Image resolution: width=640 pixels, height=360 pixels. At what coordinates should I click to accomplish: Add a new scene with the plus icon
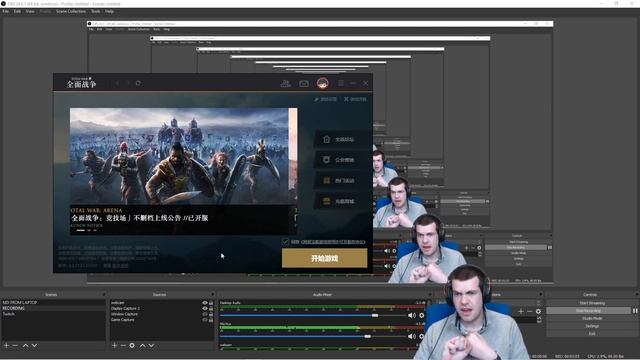(6, 345)
